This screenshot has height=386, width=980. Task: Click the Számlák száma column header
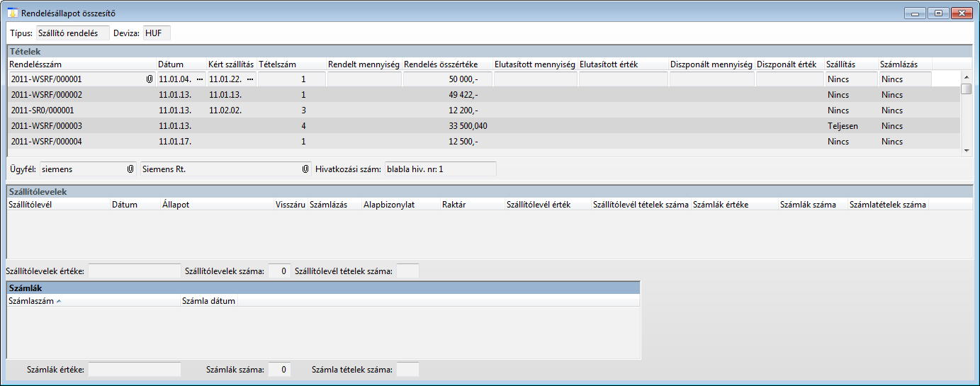[812, 205]
